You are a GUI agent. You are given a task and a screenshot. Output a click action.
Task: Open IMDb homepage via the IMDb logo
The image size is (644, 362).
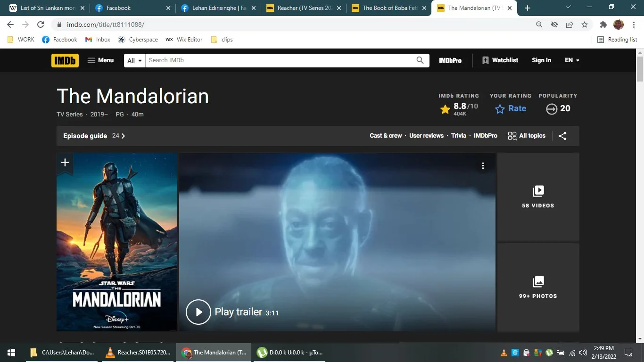tap(65, 60)
